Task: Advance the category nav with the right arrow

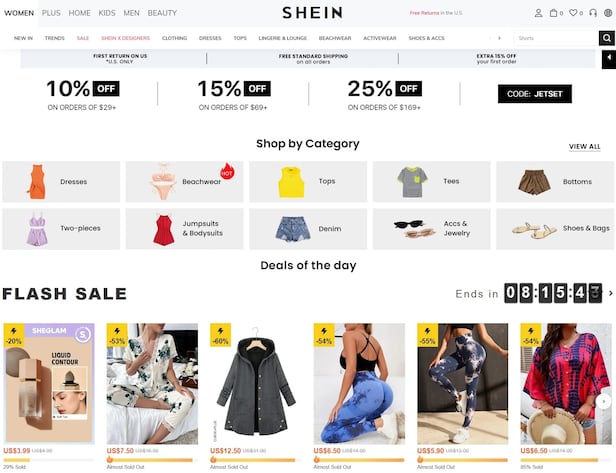Action: 499,38
